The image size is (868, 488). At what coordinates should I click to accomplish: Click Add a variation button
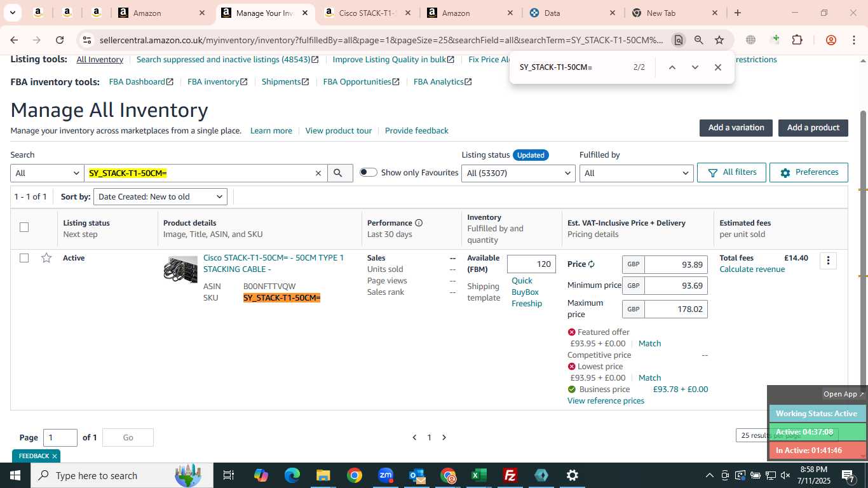click(736, 128)
